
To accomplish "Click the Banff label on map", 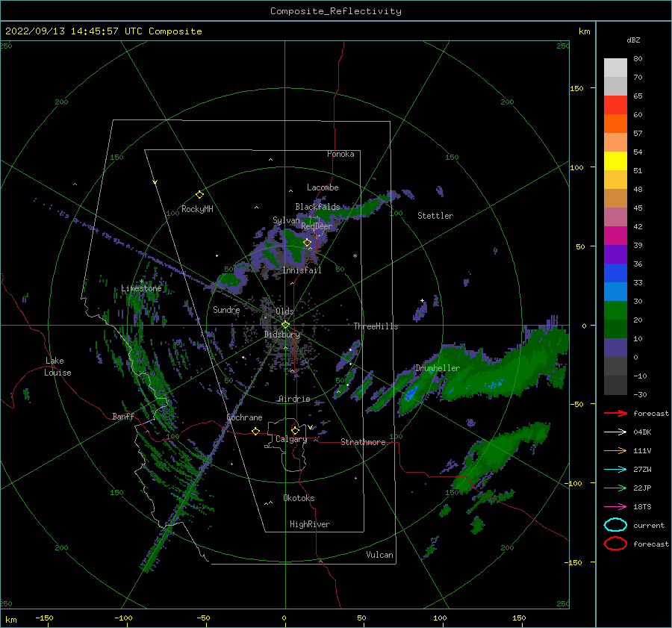I will [123, 416].
